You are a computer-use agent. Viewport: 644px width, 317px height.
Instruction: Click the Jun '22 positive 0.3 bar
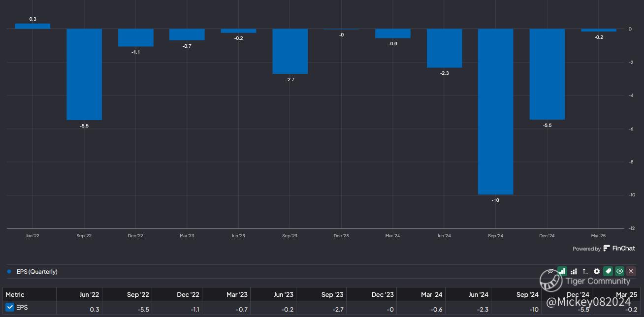pyautogui.click(x=32, y=26)
